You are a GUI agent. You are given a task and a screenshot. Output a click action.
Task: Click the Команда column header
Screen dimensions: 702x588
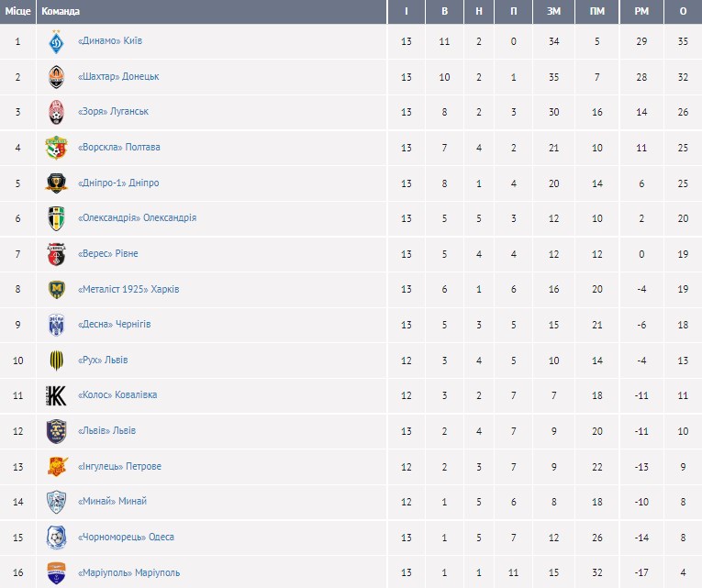click(61, 12)
